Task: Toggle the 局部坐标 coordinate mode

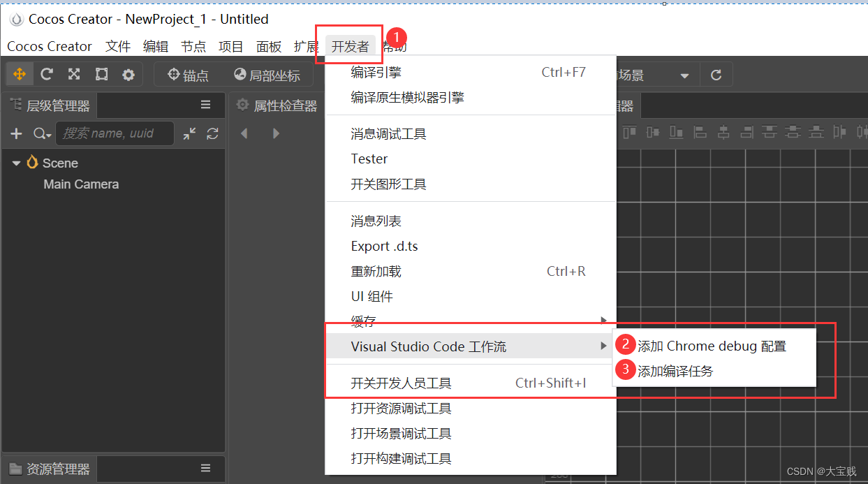Action: click(x=267, y=75)
